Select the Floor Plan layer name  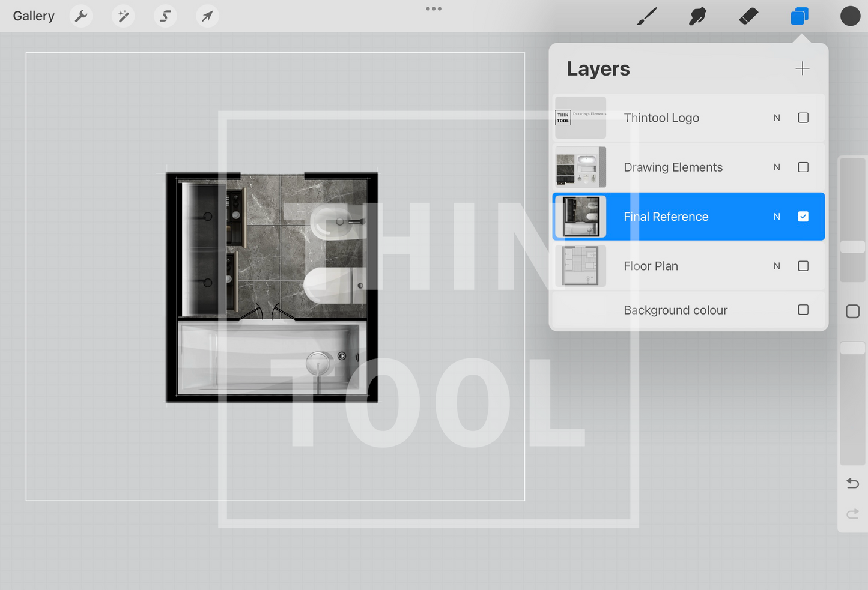click(x=651, y=266)
